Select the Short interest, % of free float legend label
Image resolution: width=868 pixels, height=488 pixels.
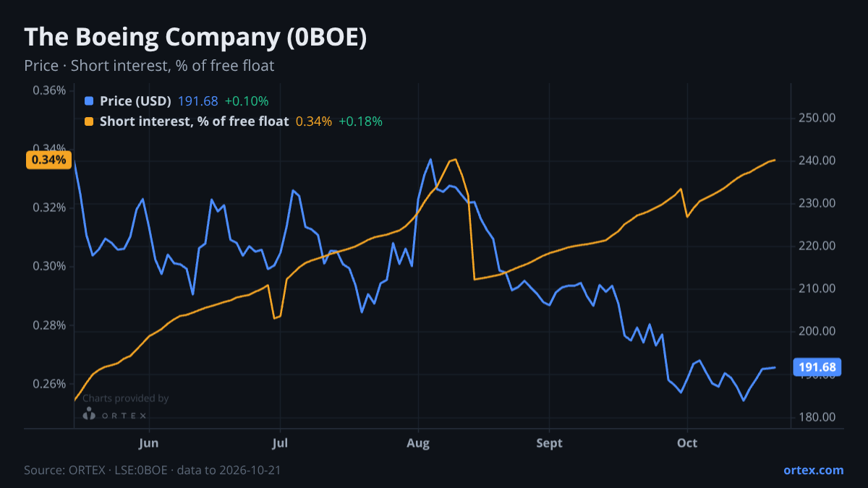(194, 121)
